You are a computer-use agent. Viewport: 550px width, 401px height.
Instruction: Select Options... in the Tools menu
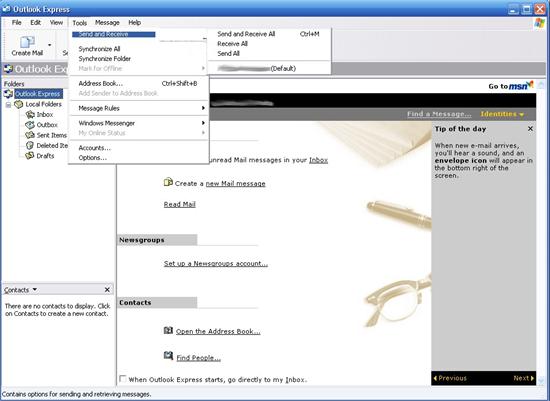click(93, 158)
